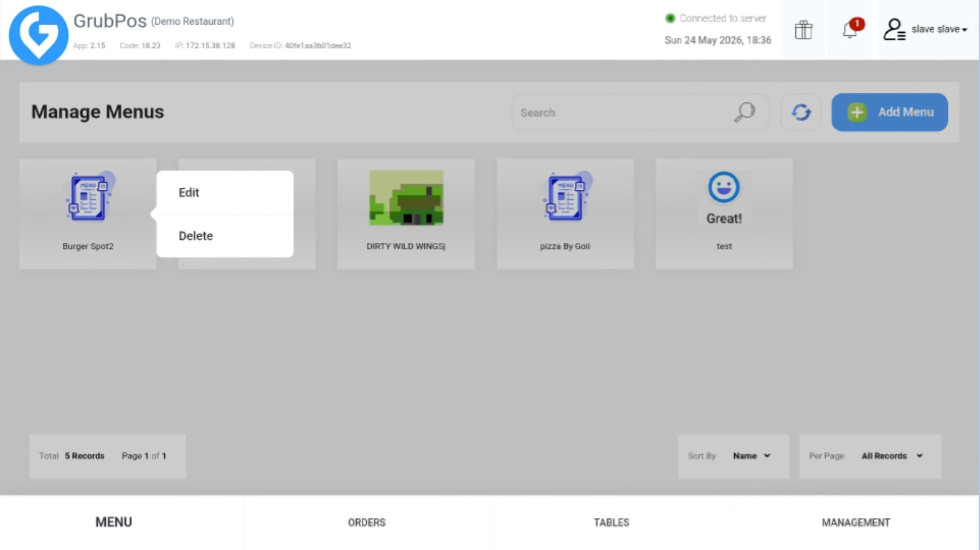Viewport: 980px width, 550px height.
Task: Click the Device ID value
Action: (x=318, y=46)
